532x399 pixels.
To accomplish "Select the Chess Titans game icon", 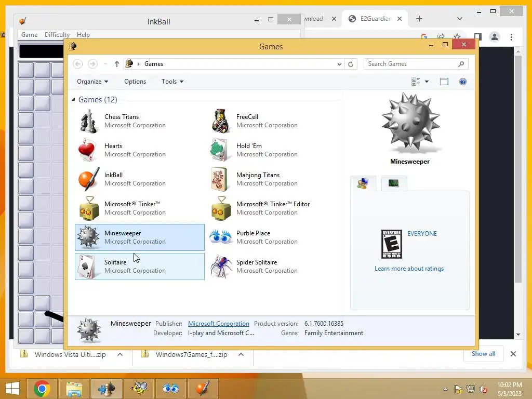I will 88,121.
